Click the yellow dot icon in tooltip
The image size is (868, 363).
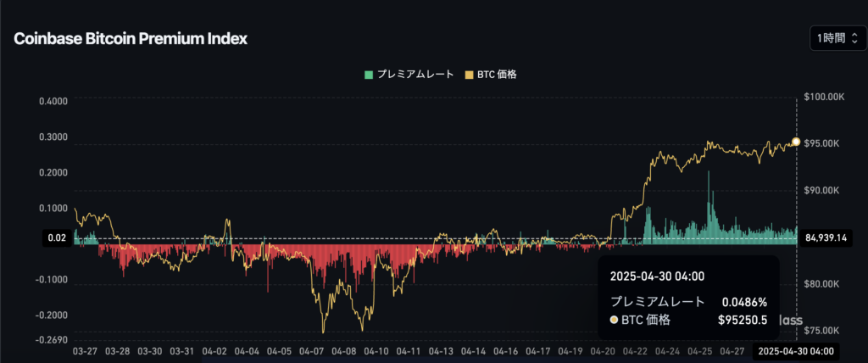pos(614,320)
